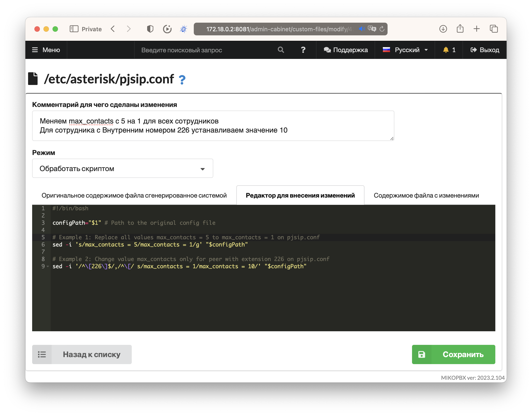Switch to original system-generated file content tab
This screenshot has width=532, height=416.
(x=134, y=196)
